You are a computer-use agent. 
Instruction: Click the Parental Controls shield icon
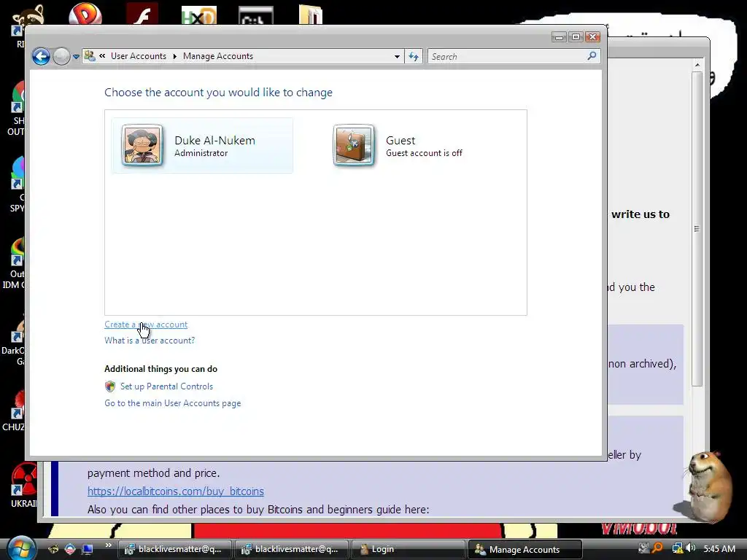pos(110,386)
